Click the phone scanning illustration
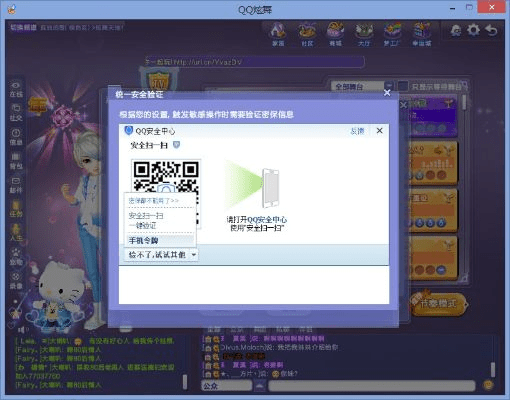The height and width of the screenshot is (400, 510). (x=252, y=184)
